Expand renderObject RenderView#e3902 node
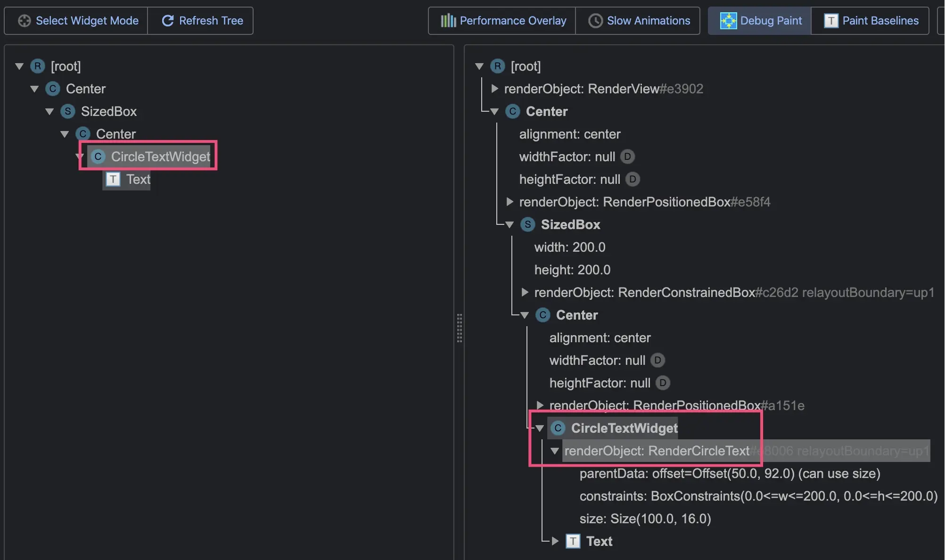Image resolution: width=945 pixels, height=560 pixels. pos(494,89)
